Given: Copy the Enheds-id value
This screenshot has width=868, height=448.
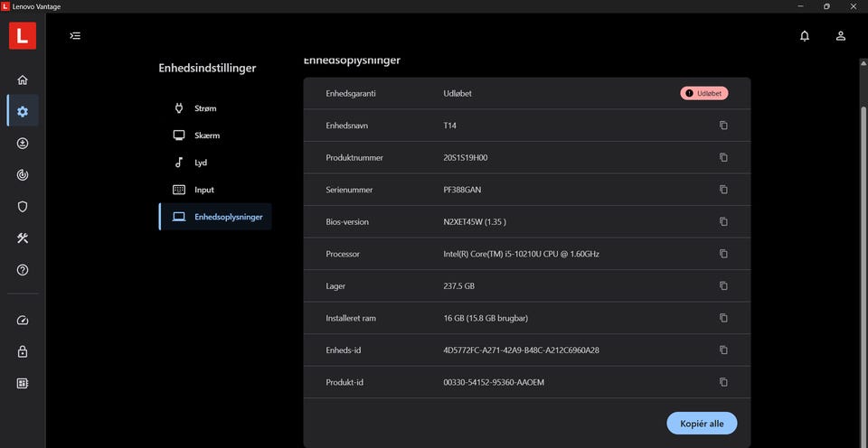Looking at the screenshot, I should click(723, 350).
